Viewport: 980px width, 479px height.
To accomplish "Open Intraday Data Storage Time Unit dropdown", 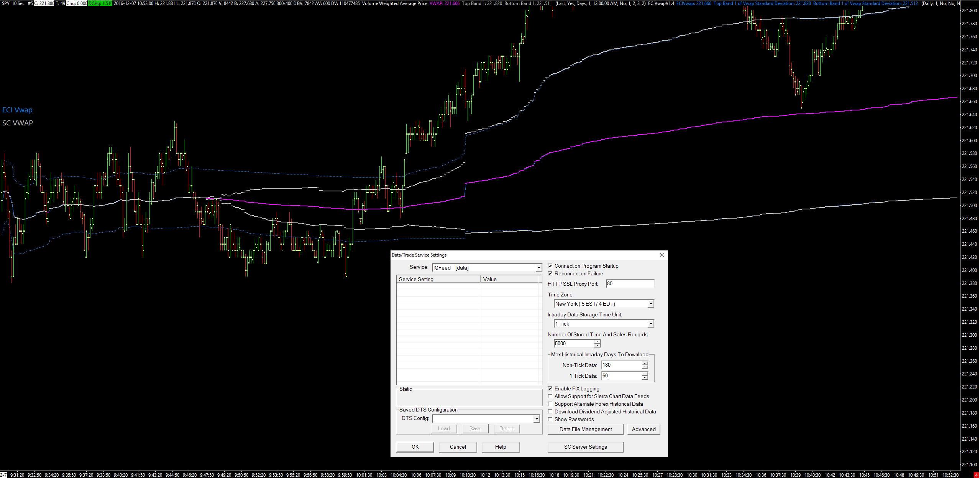I will pyautogui.click(x=650, y=324).
